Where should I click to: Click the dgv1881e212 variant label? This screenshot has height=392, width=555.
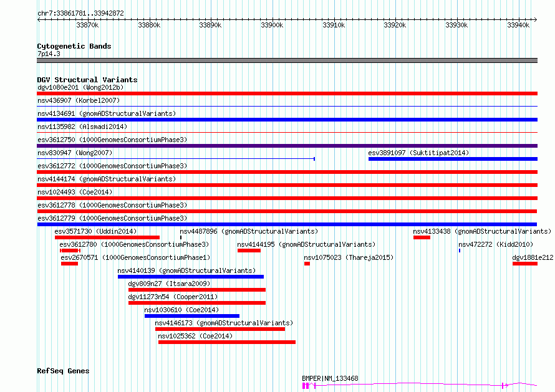(x=533, y=257)
